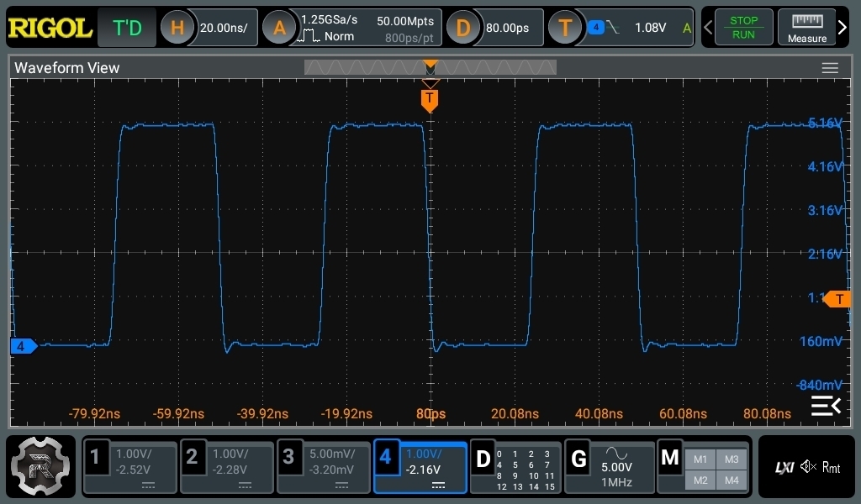Enable math channel M2
Image resolution: width=861 pixels, height=504 pixels.
[x=700, y=480]
